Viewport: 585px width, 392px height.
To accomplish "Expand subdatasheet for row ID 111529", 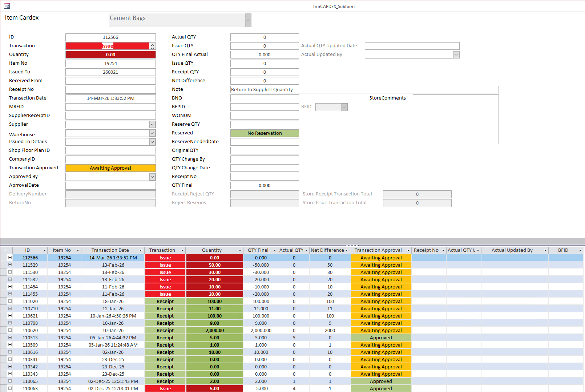I will [10, 265].
